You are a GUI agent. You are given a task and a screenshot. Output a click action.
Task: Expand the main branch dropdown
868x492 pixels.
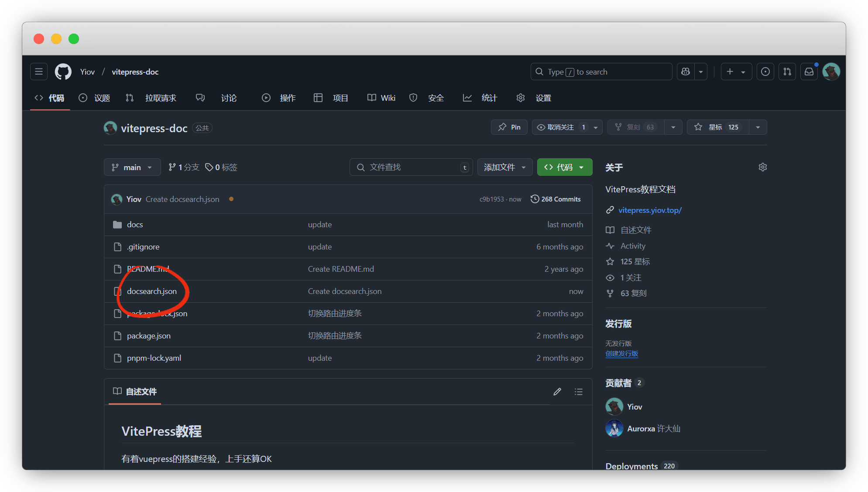click(132, 167)
